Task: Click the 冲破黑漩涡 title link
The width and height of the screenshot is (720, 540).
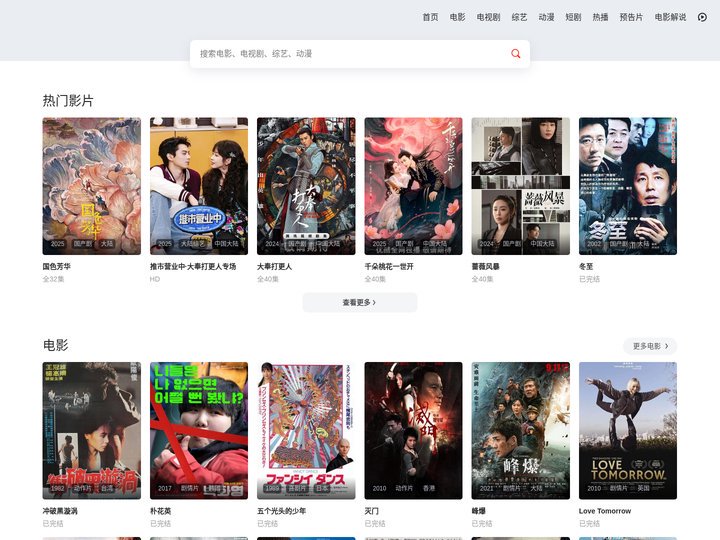Action: pyautogui.click(x=60, y=511)
